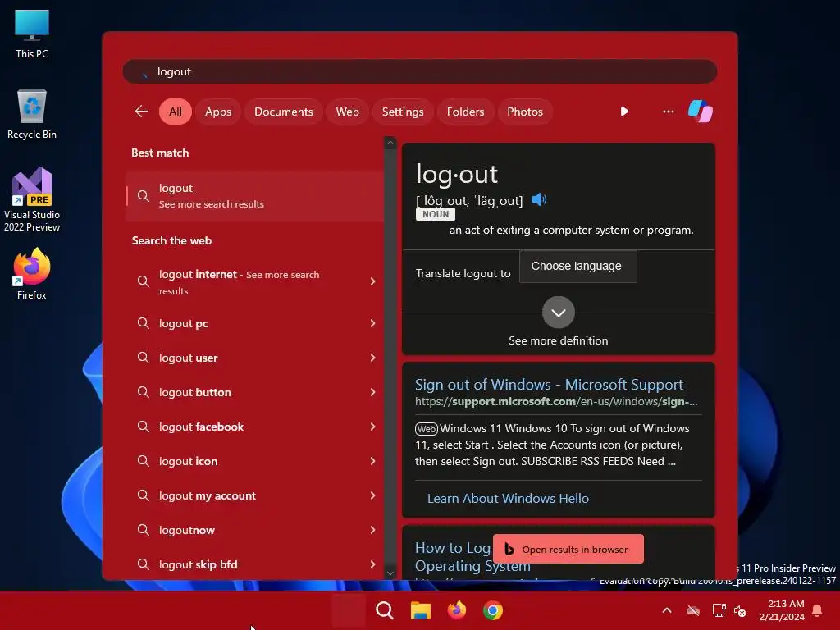This screenshot has width=840, height=630.
Task: Select the Recycle Bin desktop icon
Action: tap(32, 114)
